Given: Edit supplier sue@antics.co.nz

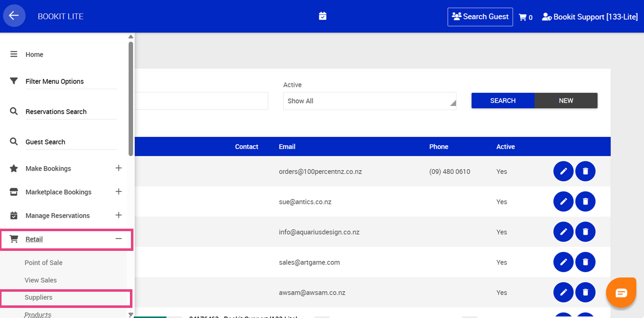Looking at the screenshot, I should (x=564, y=201).
